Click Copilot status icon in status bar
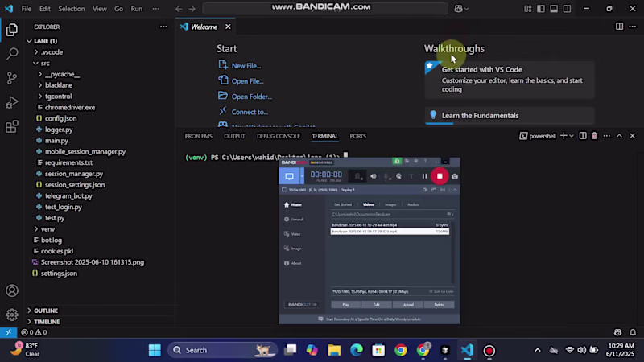This screenshot has width=644, height=362. click(617, 332)
